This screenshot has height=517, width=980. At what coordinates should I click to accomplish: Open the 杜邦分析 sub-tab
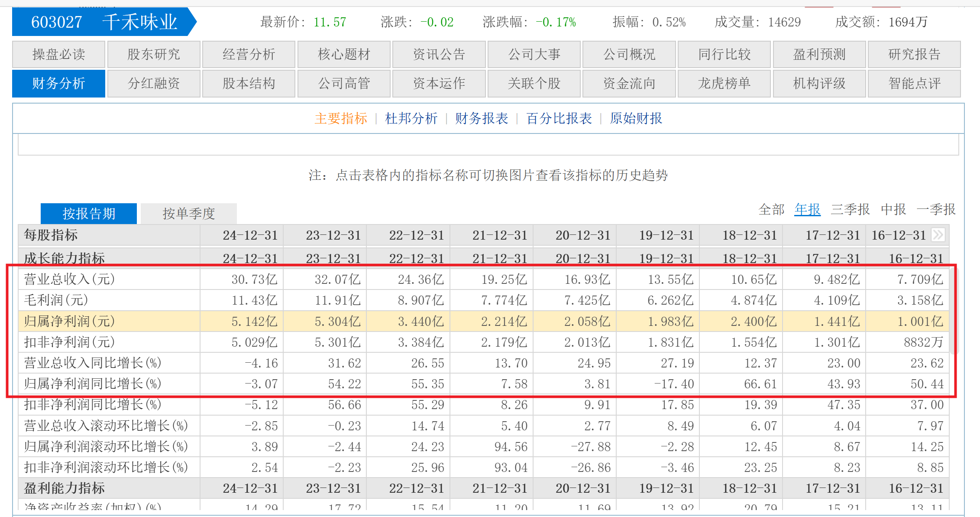coord(411,118)
